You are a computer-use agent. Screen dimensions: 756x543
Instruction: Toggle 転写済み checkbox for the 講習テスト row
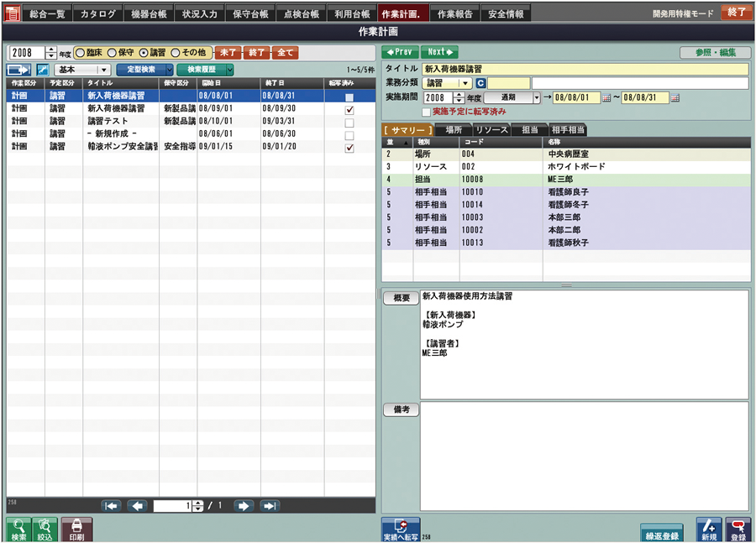click(x=349, y=123)
